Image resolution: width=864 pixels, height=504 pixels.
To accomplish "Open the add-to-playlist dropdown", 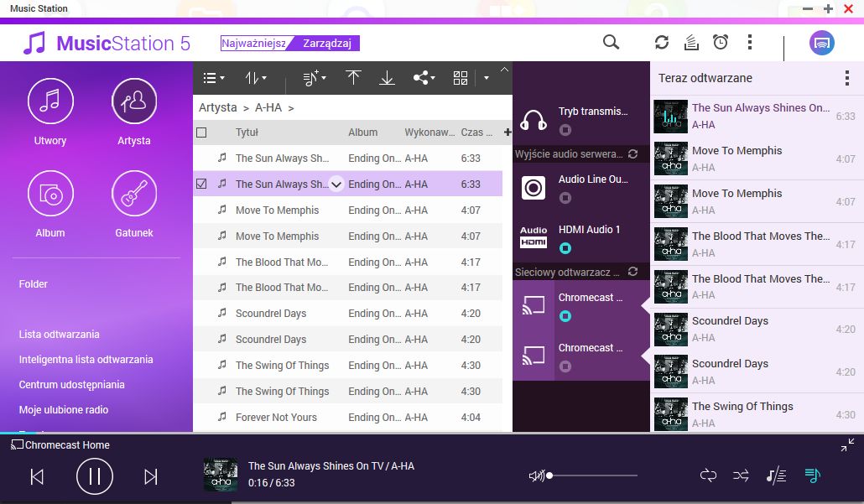I will click(x=314, y=78).
